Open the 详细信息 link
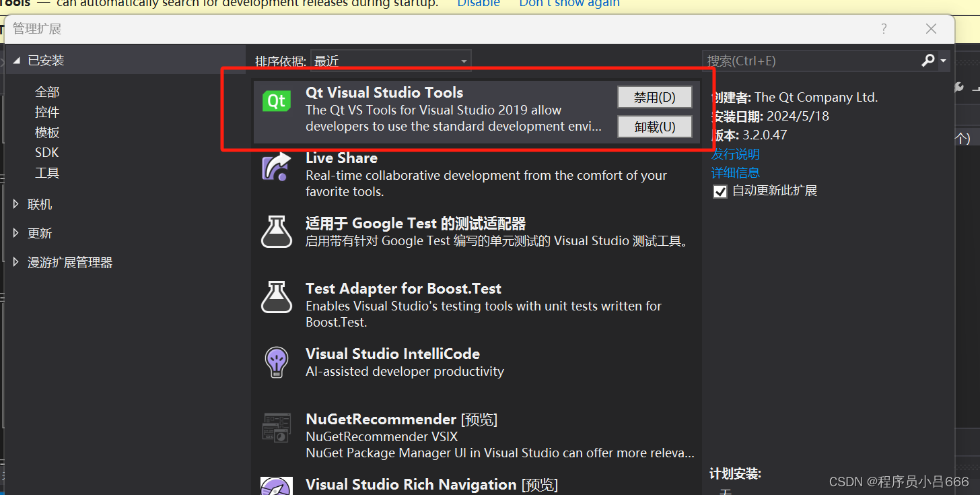Viewport: 980px width, 495px height. pyautogui.click(x=735, y=172)
